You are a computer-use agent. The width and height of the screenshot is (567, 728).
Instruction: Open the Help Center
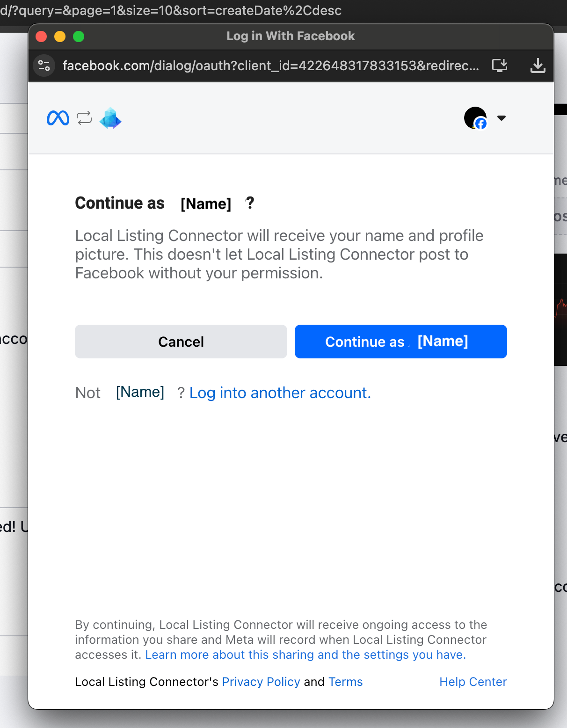click(472, 682)
